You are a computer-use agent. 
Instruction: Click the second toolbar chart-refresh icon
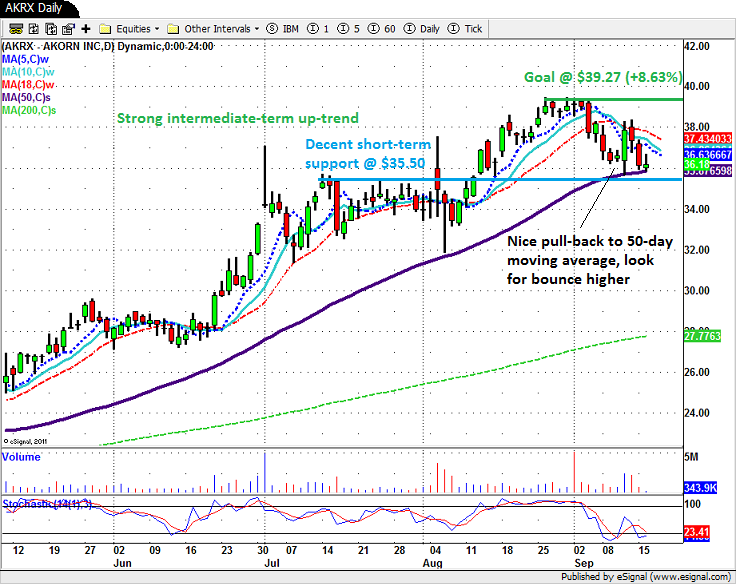pos(34,29)
